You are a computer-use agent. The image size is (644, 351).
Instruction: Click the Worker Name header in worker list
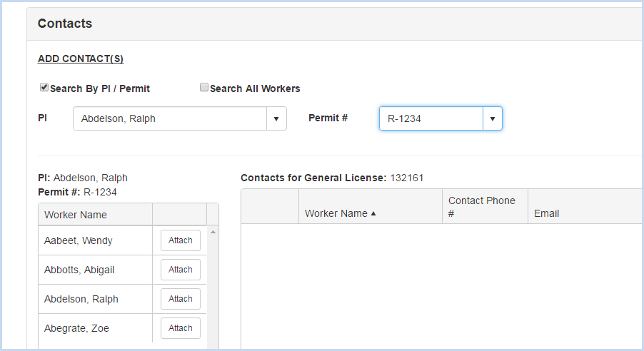[x=76, y=215]
